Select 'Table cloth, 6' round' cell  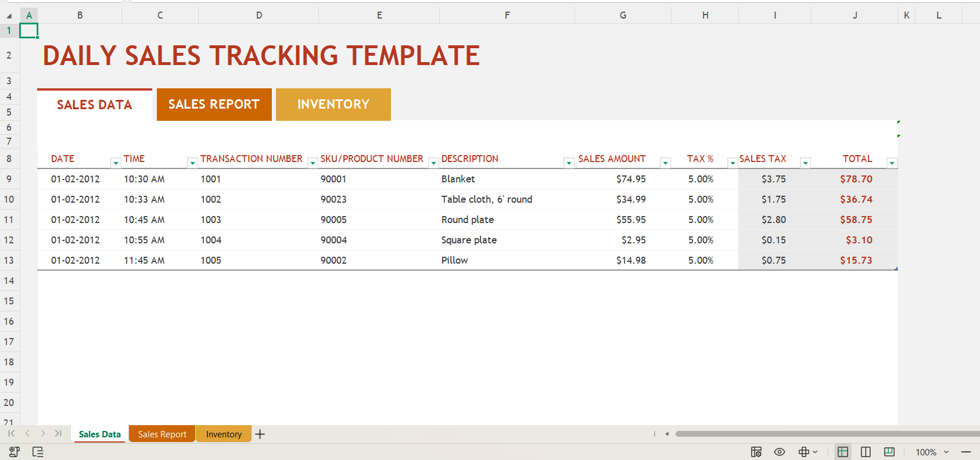[507, 199]
